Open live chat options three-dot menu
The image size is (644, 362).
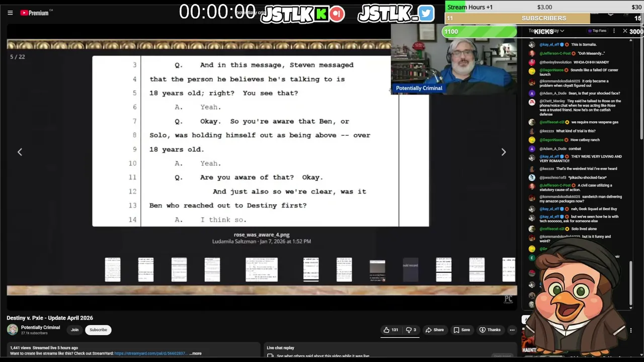(x=614, y=31)
